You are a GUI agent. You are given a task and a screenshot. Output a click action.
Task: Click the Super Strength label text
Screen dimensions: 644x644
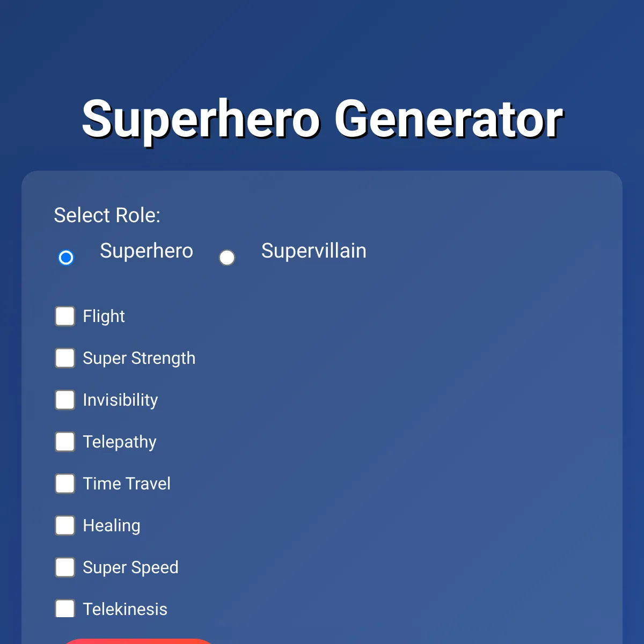(x=139, y=358)
